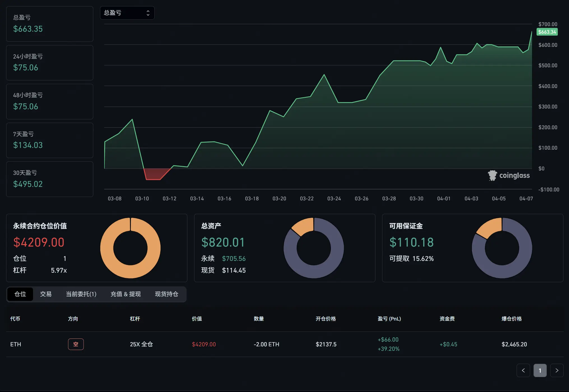
Task: Select the 24小时盈亏 stat card
Action: coord(50,63)
